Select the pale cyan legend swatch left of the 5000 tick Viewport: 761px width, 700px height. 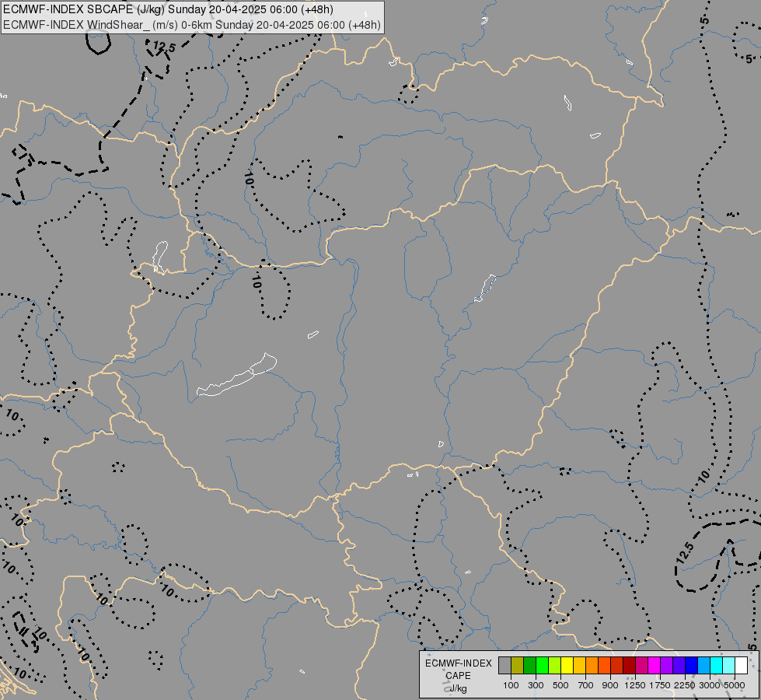[729, 665]
